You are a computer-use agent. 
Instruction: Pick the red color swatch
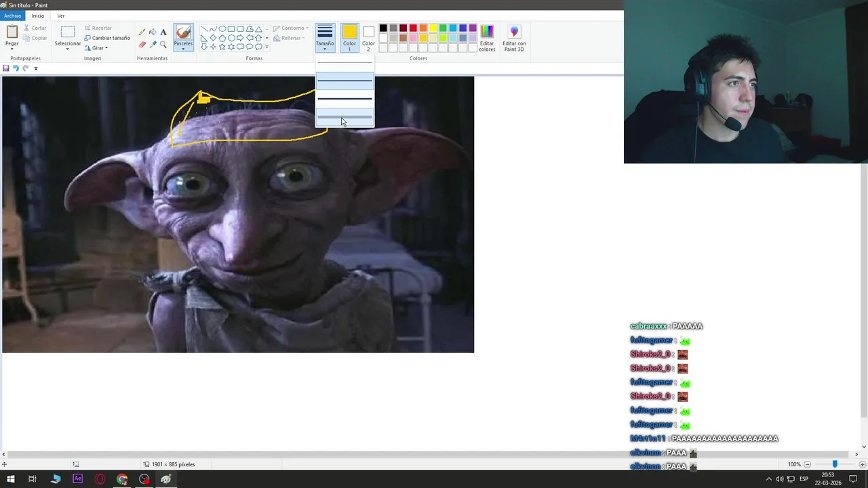[x=413, y=28]
